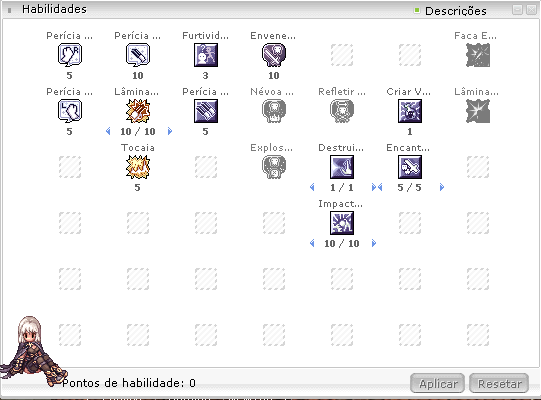Click the Descrições label
The height and width of the screenshot is (400, 541).
(456, 11)
